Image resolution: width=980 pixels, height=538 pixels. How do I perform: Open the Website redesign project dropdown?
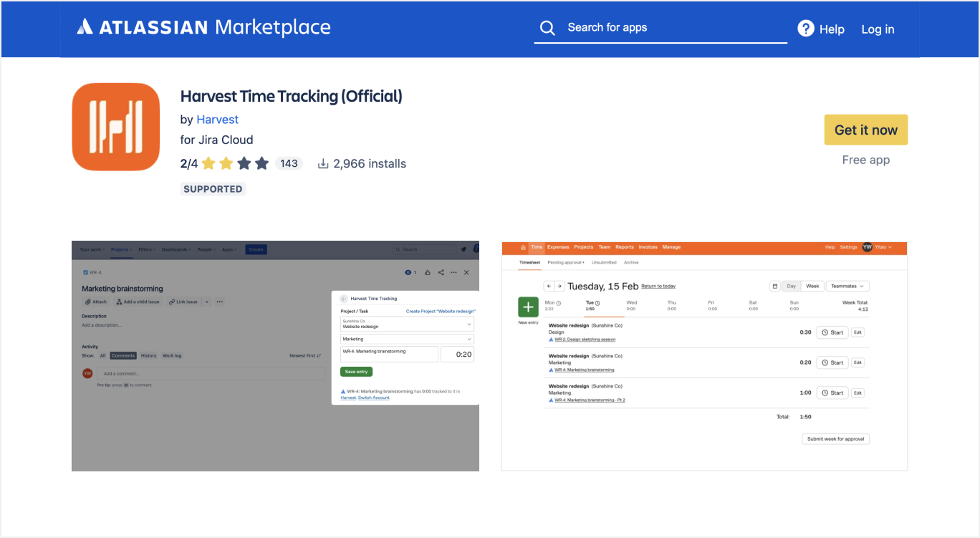[x=406, y=324]
